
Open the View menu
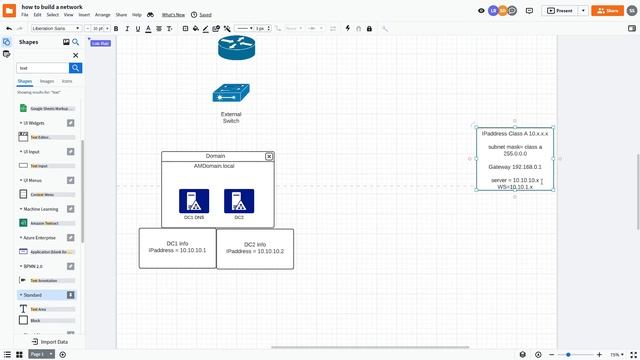pyautogui.click(x=68, y=15)
